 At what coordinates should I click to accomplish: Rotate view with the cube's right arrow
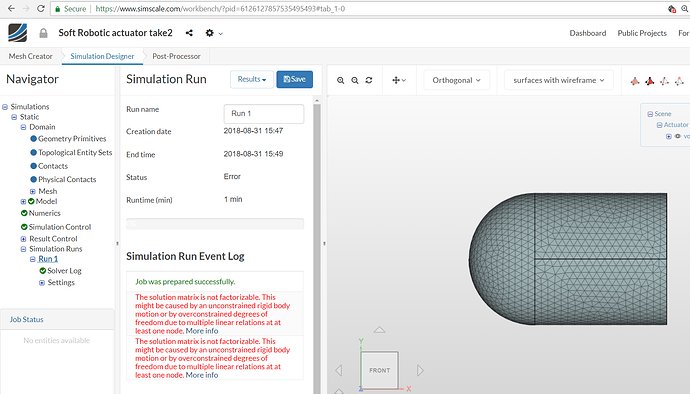(420, 370)
